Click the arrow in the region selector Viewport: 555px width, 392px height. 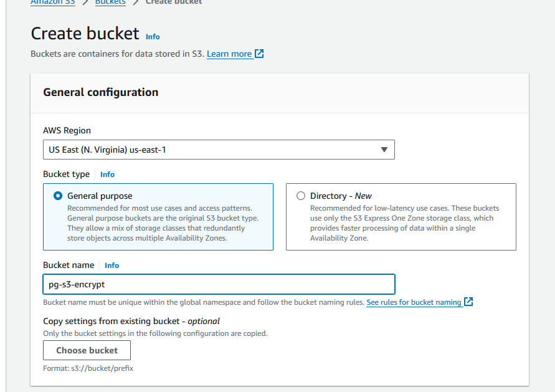coord(384,150)
